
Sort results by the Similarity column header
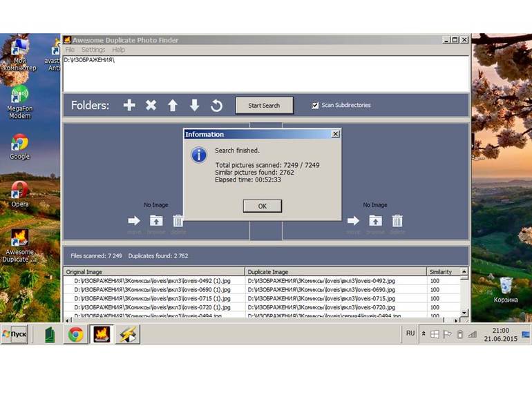(x=442, y=272)
